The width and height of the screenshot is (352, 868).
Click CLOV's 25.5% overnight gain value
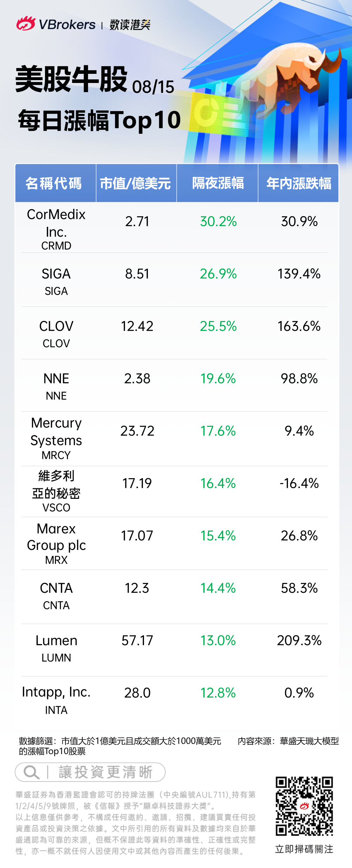pyautogui.click(x=218, y=326)
